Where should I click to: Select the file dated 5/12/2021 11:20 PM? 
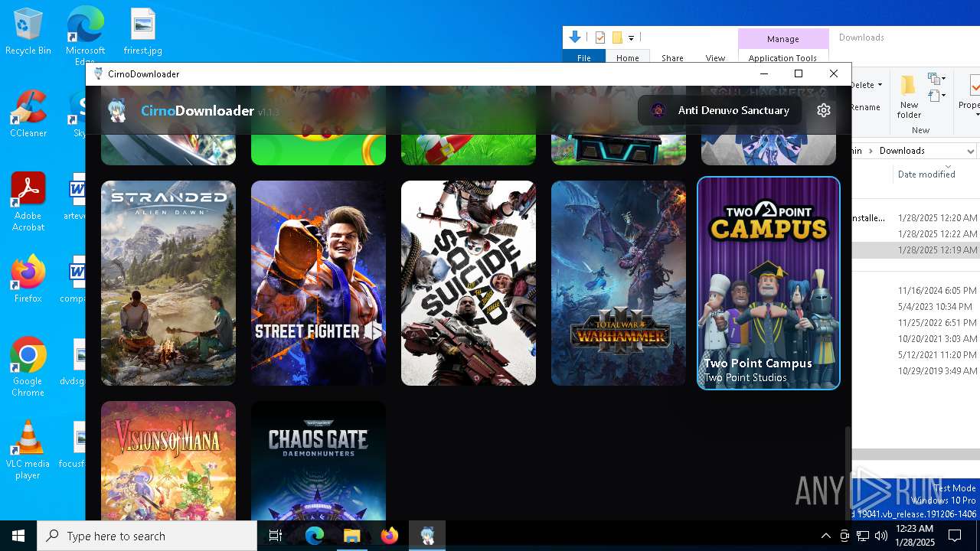tap(915, 355)
